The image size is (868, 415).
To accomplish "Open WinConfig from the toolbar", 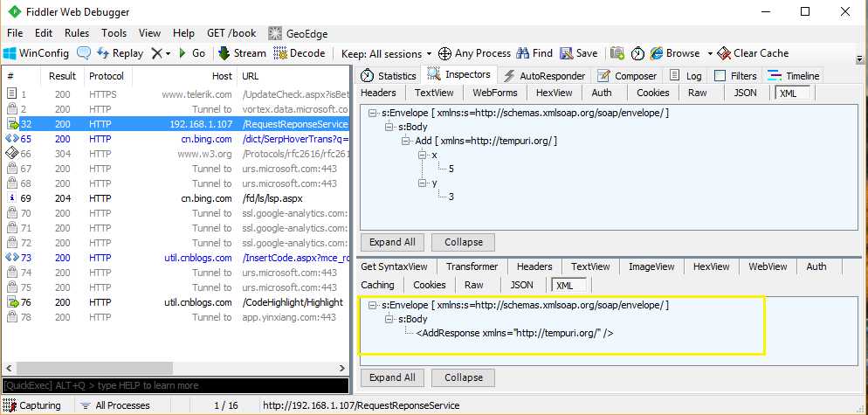I will [x=37, y=53].
